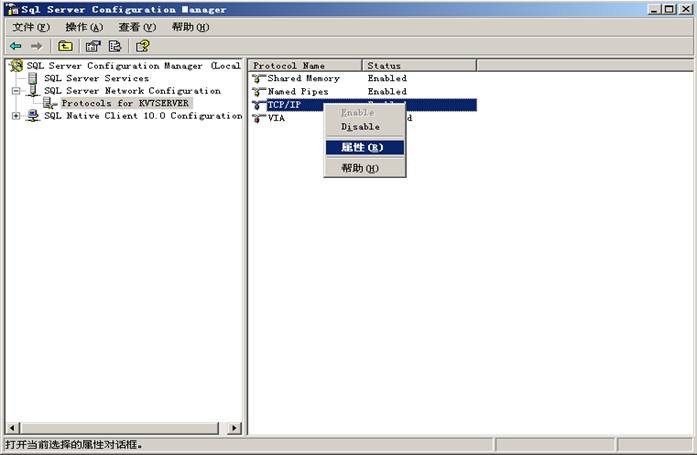Open the 操作(A) menu

[x=84, y=27]
